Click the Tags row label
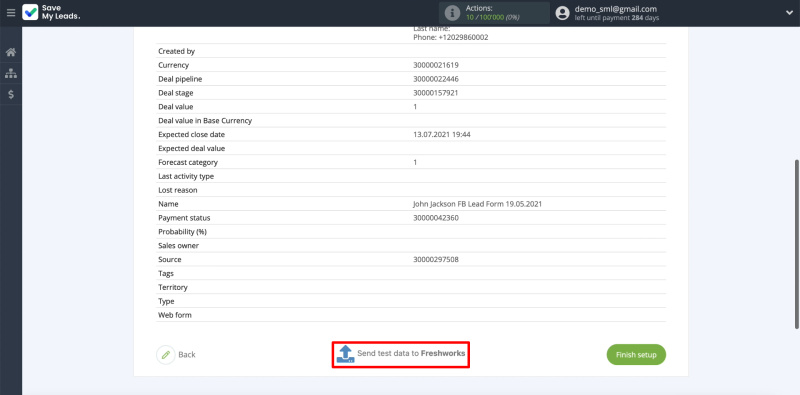 point(166,274)
